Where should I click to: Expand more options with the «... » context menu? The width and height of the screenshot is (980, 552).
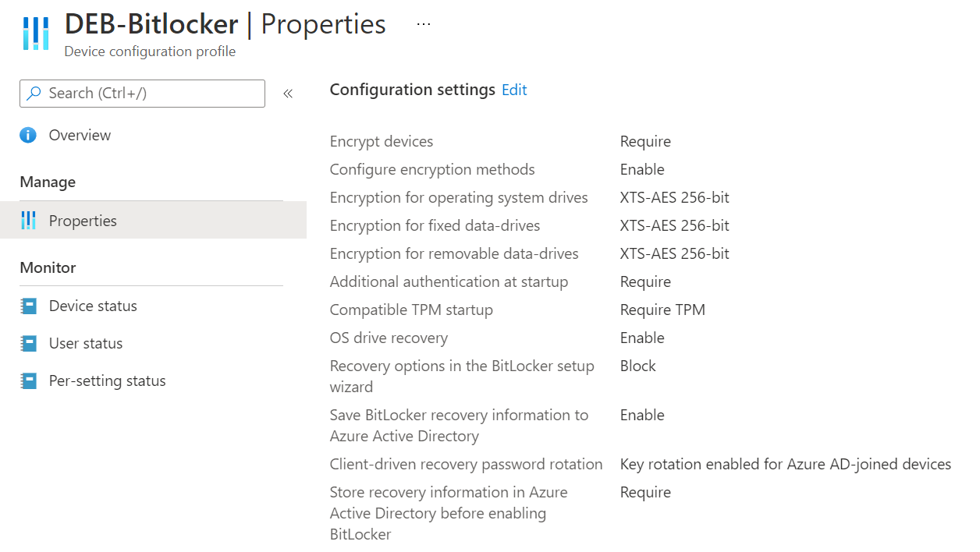point(423,23)
